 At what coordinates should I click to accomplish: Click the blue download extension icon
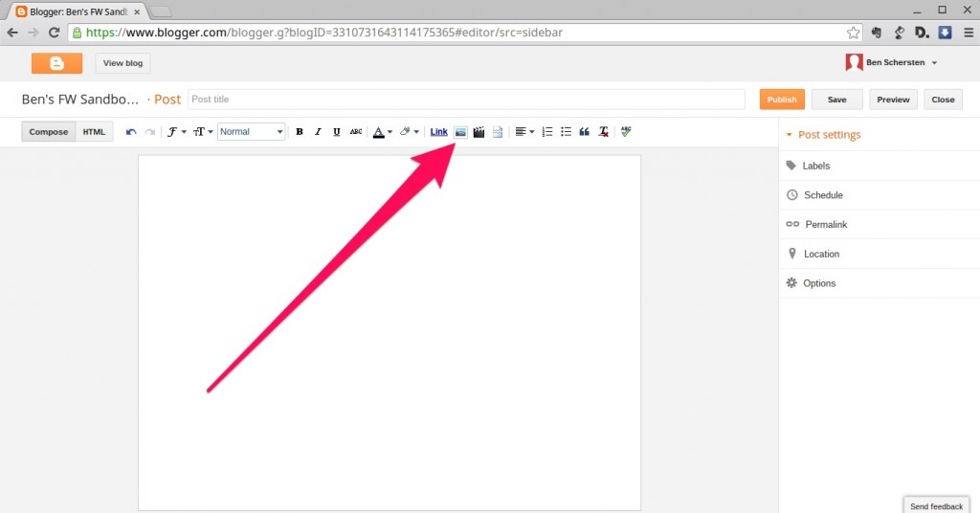(x=945, y=33)
